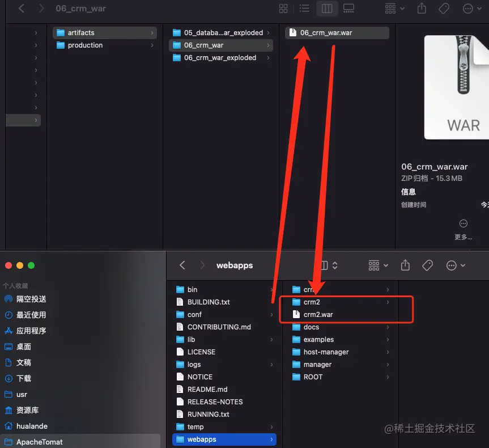Select the lib folder
The height and width of the screenshot is (448, 489).
(x=224, y=340)
